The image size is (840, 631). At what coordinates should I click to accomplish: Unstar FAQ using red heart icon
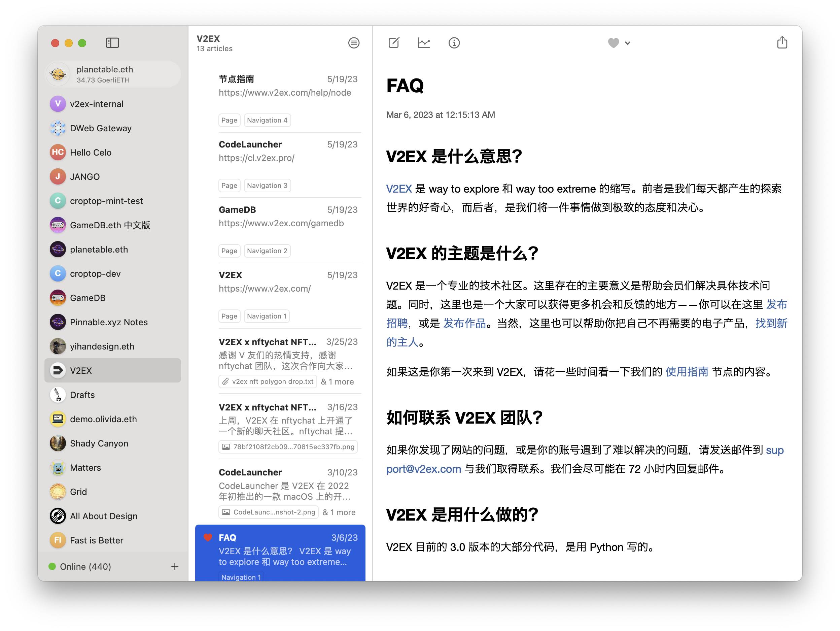click(x=208, y=537)
